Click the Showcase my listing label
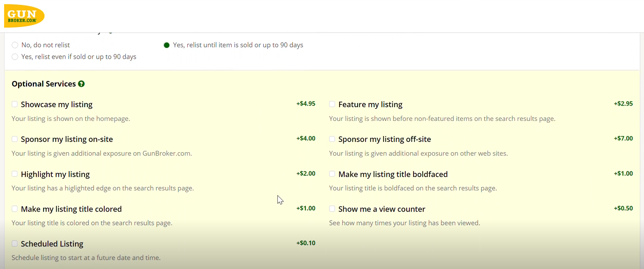 point(57,104)
